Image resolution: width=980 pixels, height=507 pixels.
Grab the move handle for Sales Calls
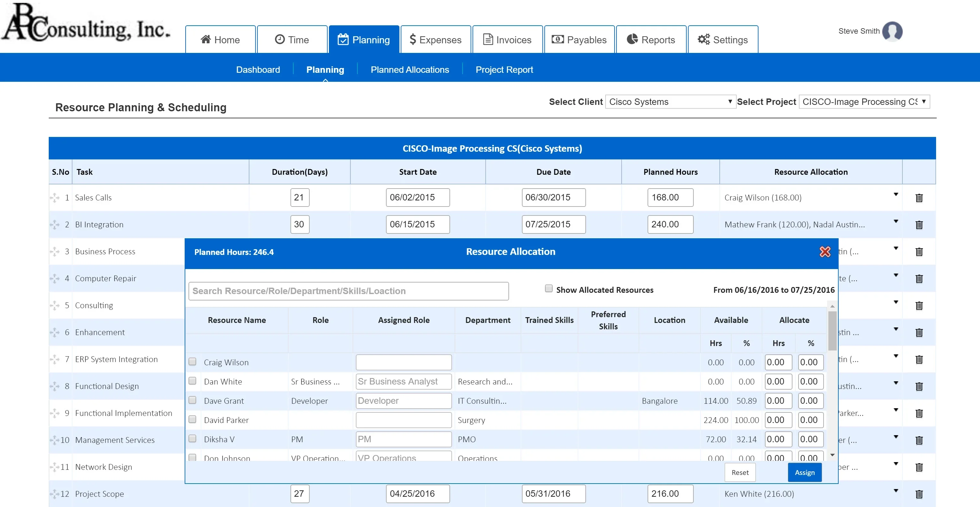[55, 198]
